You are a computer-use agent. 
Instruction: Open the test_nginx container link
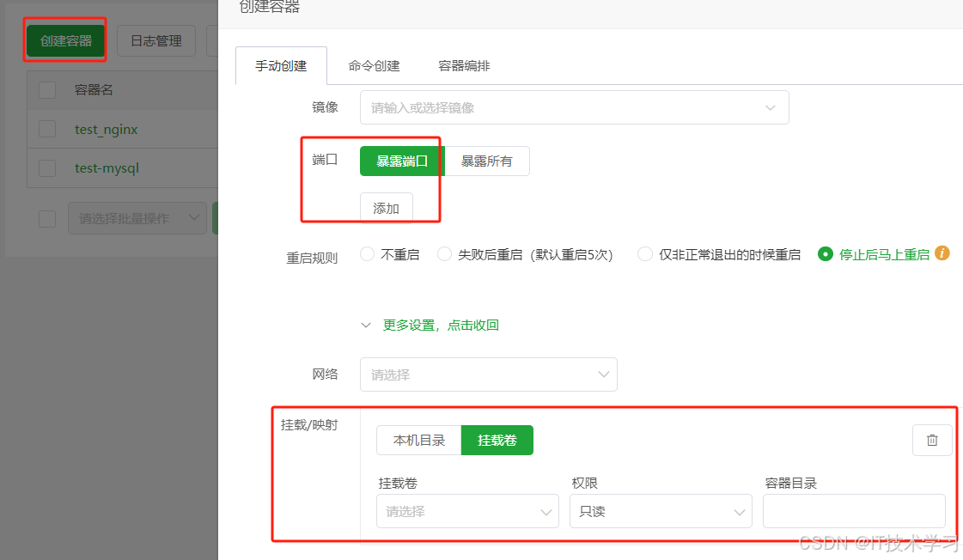(x=107, y=130)
